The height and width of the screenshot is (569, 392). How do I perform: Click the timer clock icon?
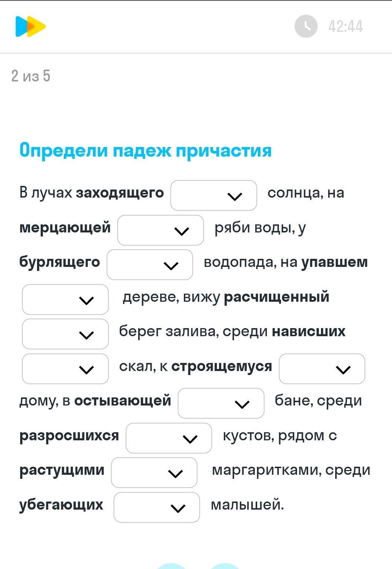point(306,26)
